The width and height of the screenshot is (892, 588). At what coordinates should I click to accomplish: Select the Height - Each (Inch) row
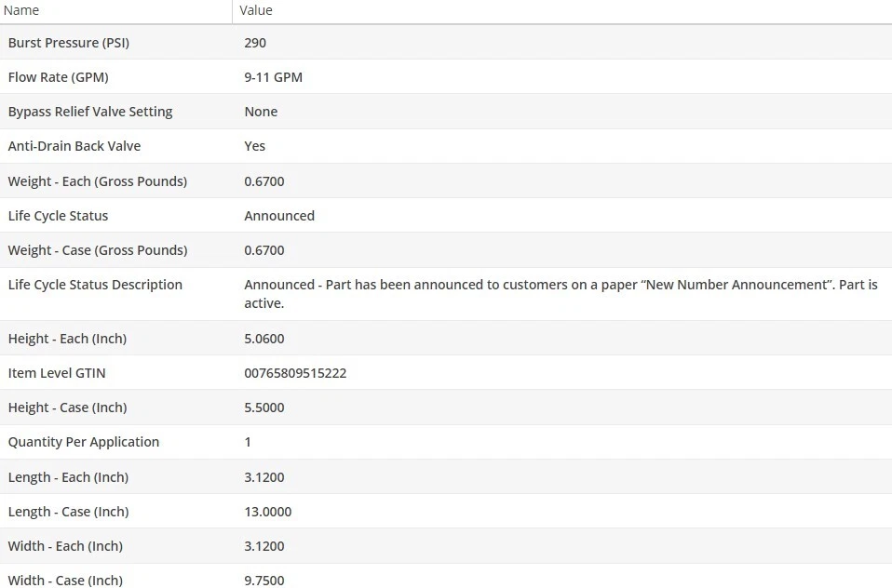point(446,339)
